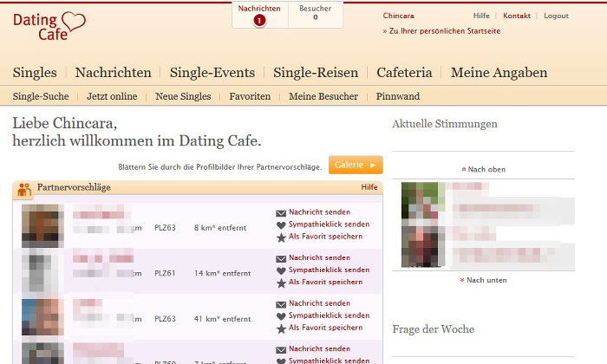This screenshot has height=364, width=607.
Task: Click the heart icon in the 41 km entfernt row
Action: point(281,316)
